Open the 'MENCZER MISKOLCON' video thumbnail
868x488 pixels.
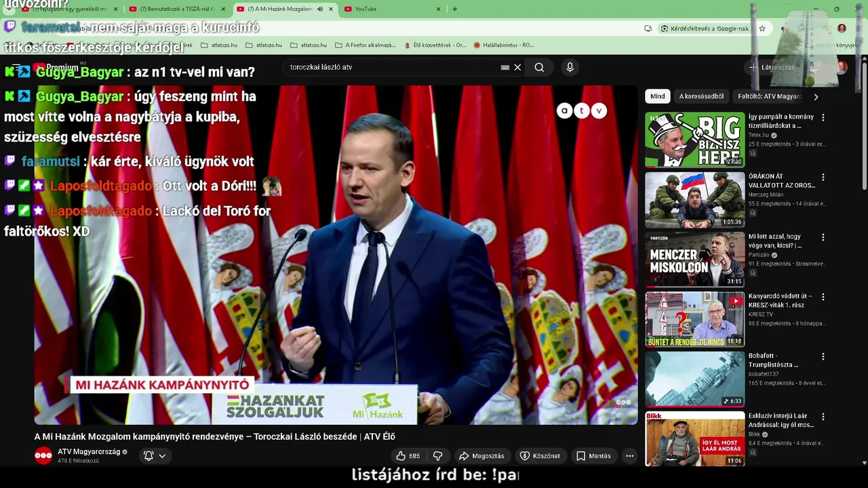tap(694, 260)
